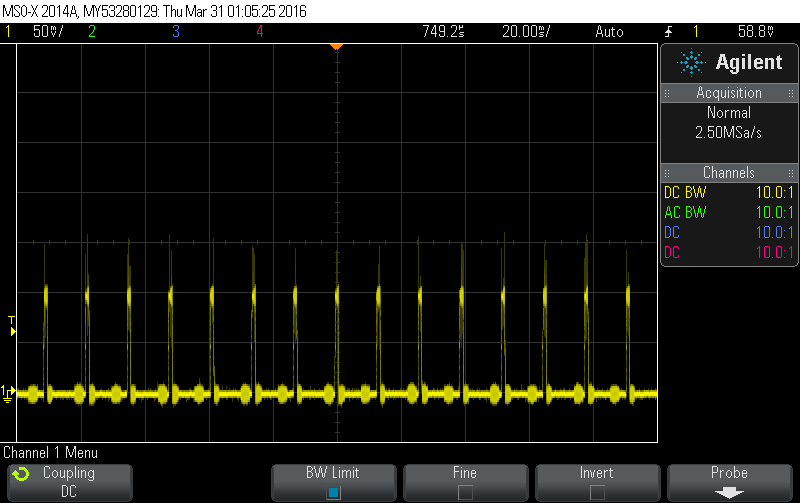Click the Channel 1 Menu title
This screenshot has height=503, width=800.
click(x=50, y=453)
